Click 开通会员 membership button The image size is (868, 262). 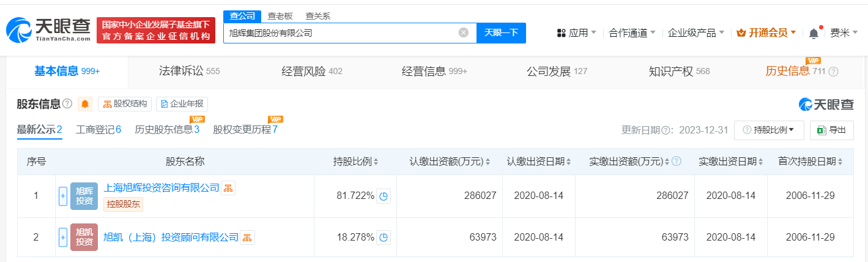point(766,33)
